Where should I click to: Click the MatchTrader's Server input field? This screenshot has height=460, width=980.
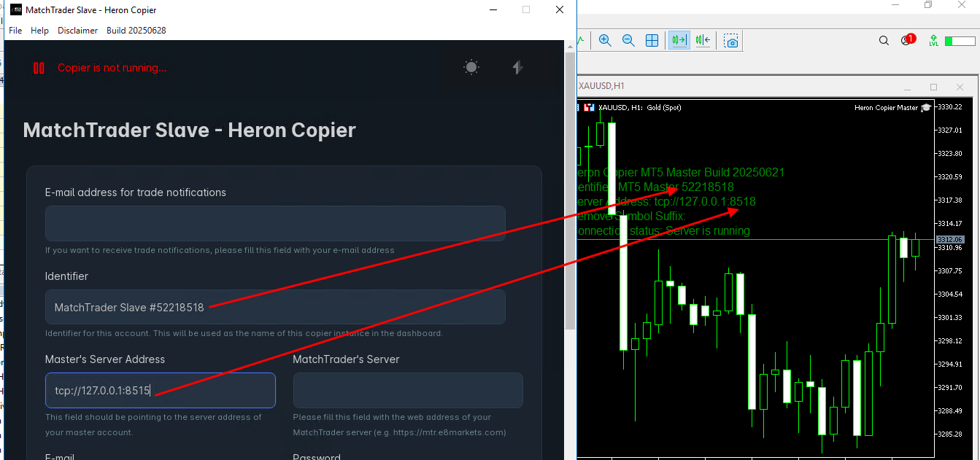pyautogui.click(x=408, y=391)
